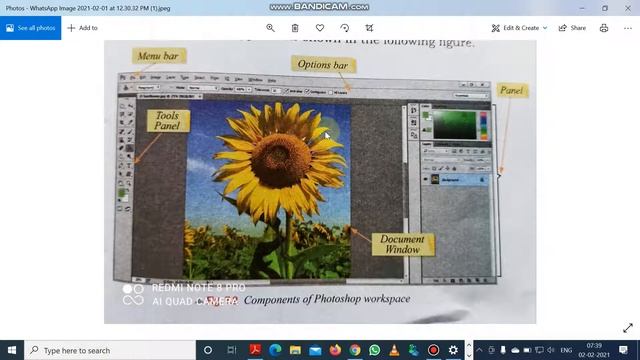Share the photo via Share button
Image resolution: width=640 pixels, height=360 pixels.
pyautogui.click(x=572, y=28)
